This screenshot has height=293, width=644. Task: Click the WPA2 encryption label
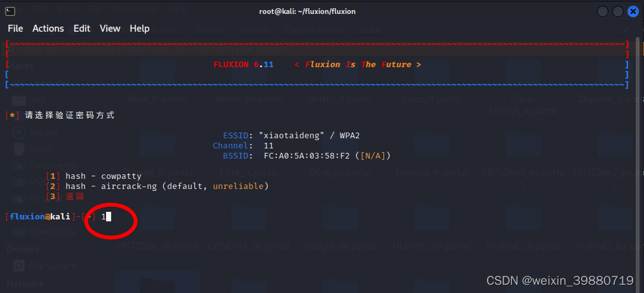(x=349, y=136)
